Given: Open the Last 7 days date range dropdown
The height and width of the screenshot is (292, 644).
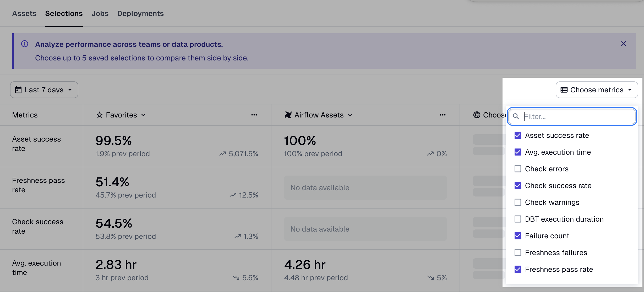Looking at the screenshot, I should pyautogui.click(x=44, y=90).
